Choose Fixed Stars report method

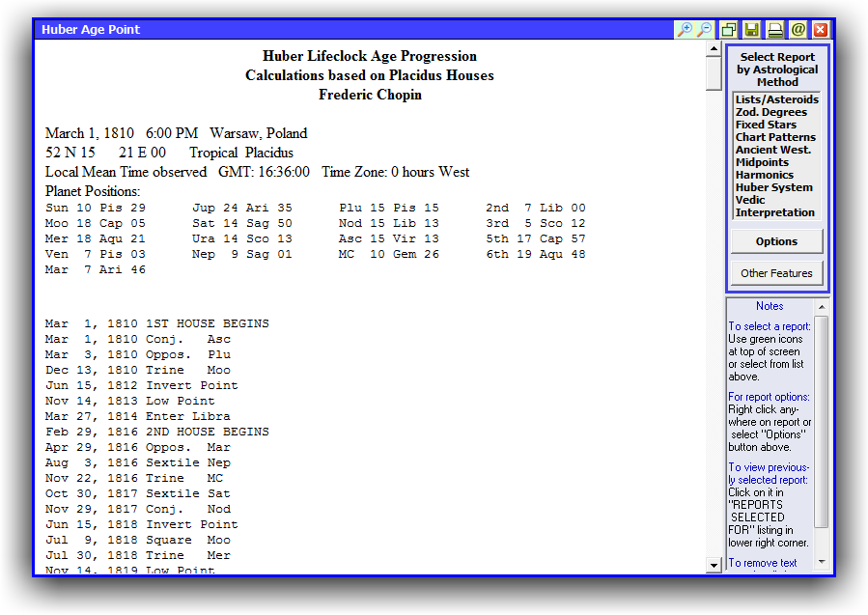tap(766, 125)
